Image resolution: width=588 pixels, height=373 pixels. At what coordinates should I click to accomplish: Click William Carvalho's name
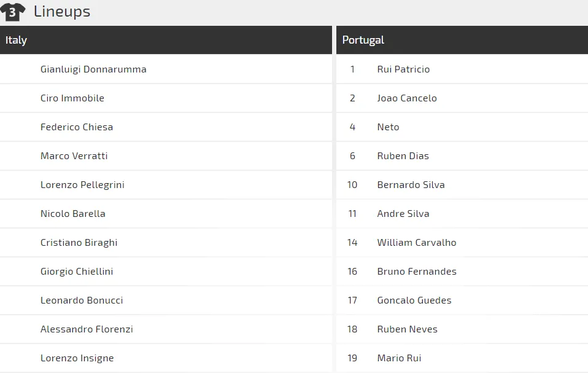click(x=417, y=243)
